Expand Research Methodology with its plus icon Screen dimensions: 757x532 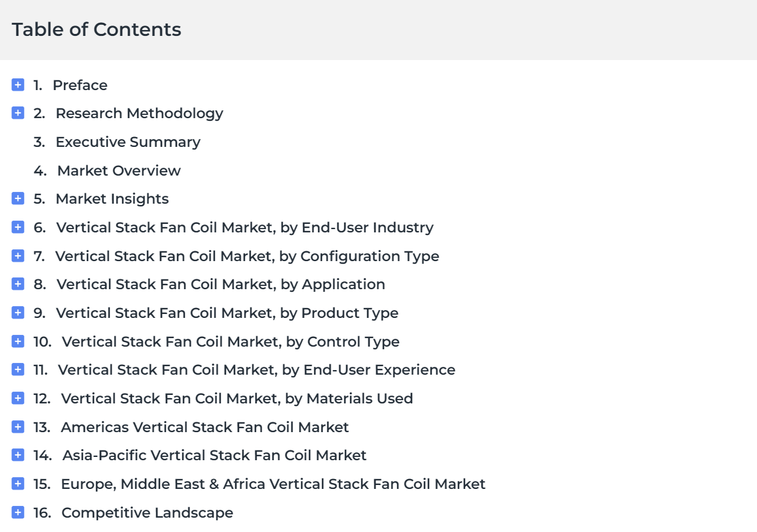click(18, 113)
